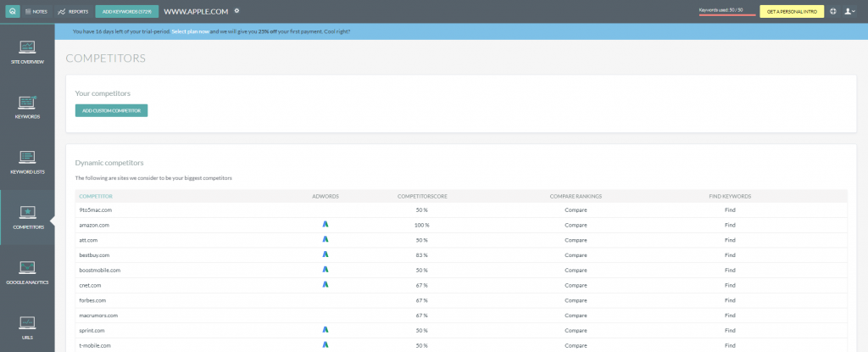
Task: Click the Adwords column header
Action: coord(325,196)
